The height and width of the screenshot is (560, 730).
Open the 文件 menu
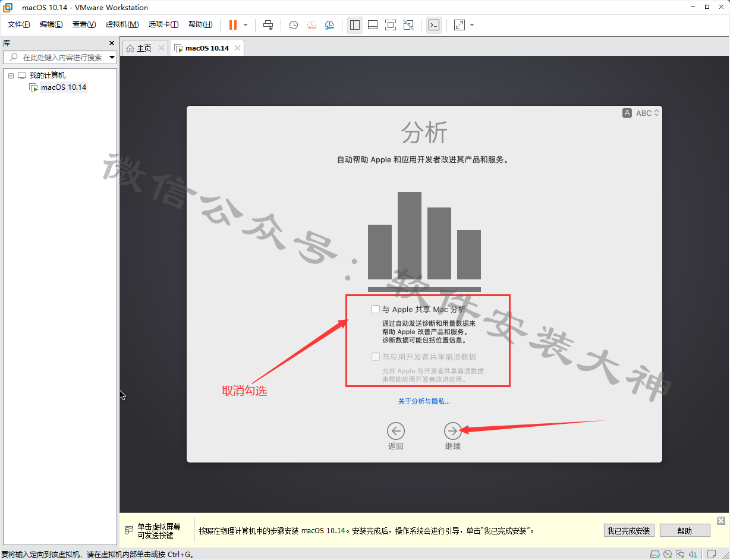(x=19, y=24)
